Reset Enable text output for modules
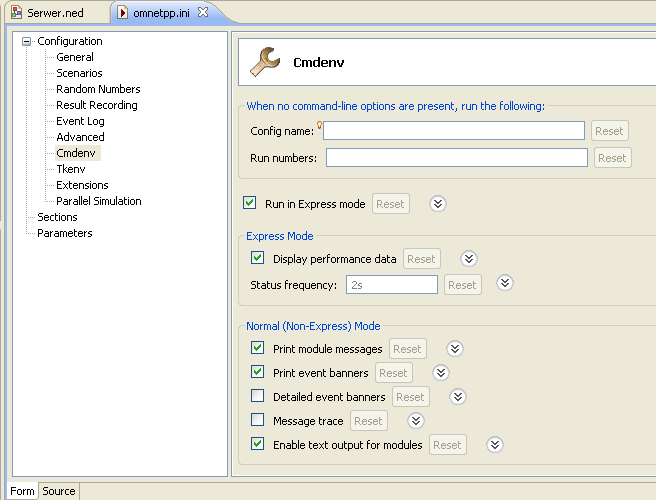This screenshot has width=656, height=500. click(x=448, y=445)
